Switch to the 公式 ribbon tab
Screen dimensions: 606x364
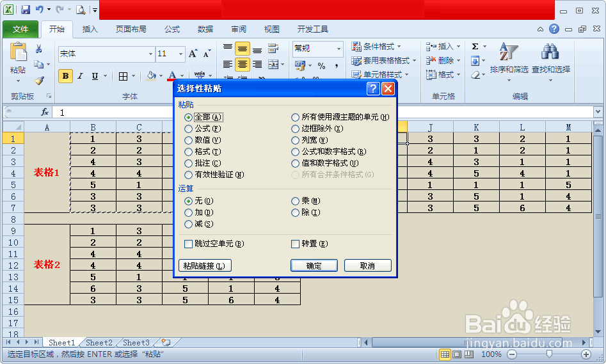click(x=172, y=29)
